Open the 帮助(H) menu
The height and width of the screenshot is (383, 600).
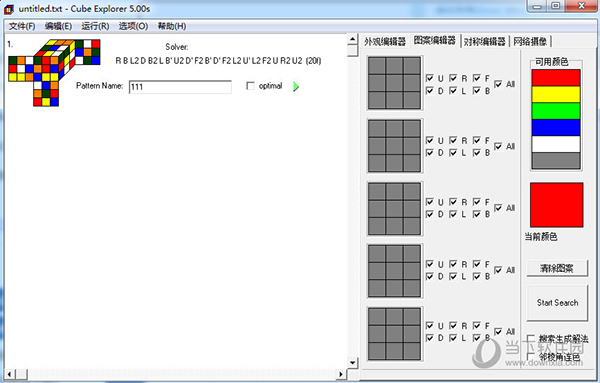[x=172, y=26]
